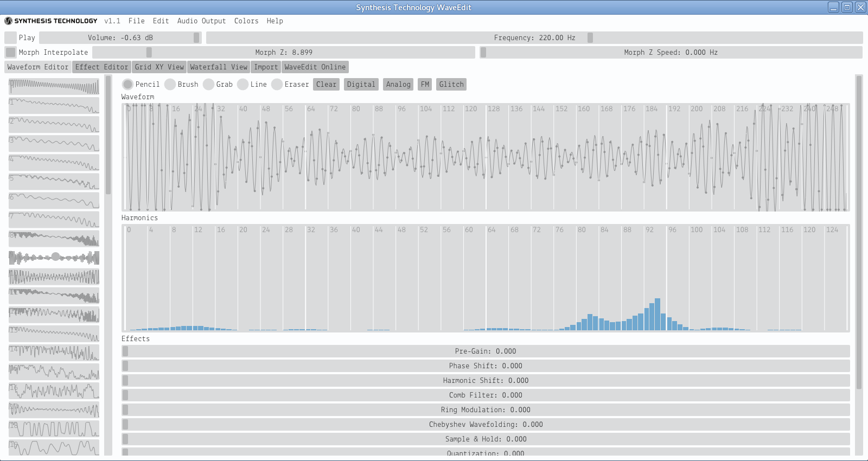The height and width of the screenshot is (461, 868).
Task: Select wave thumbnail 4 in bank list
Action: (54, 162)
